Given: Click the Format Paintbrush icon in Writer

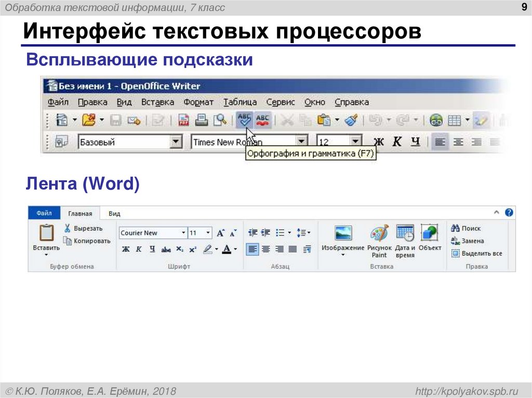Looking at the screenshot, I should (x=351, y=120).
